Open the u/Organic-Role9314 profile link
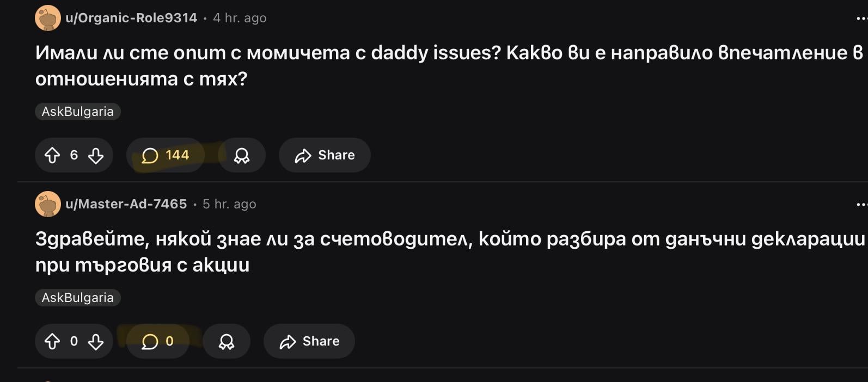Screen dimensions: 868x382 (131, 18)
